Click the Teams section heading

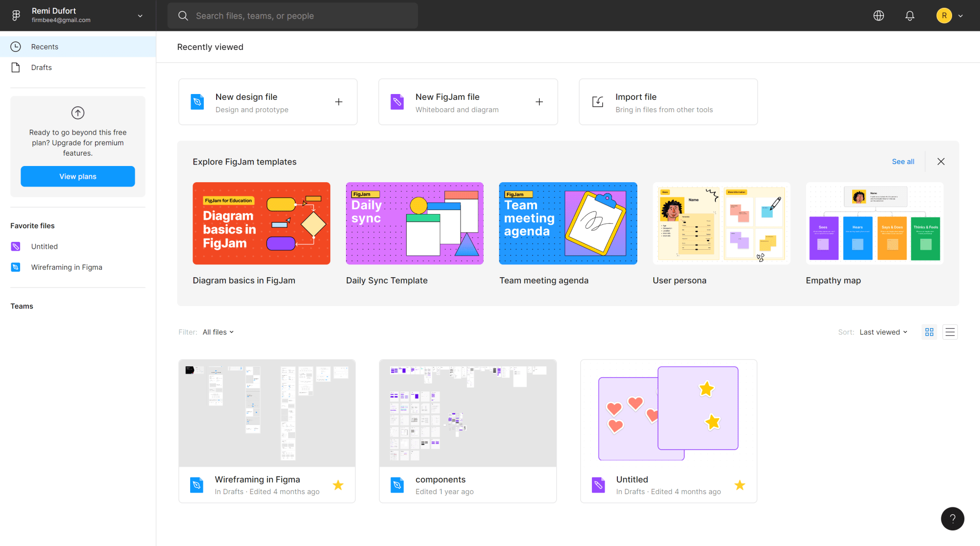pyautogui.click(x=22, y=306)
